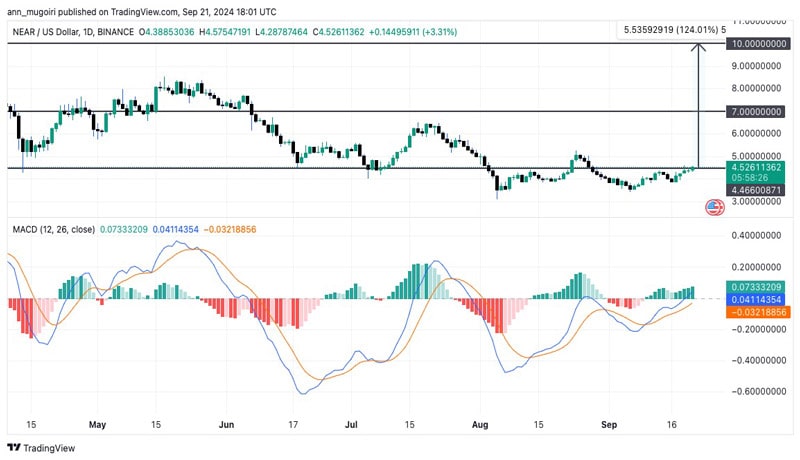Click the Aug label on time axis
Image resolution: width=800 pixels, height=460 pixels.
click(x=480, y=424)
